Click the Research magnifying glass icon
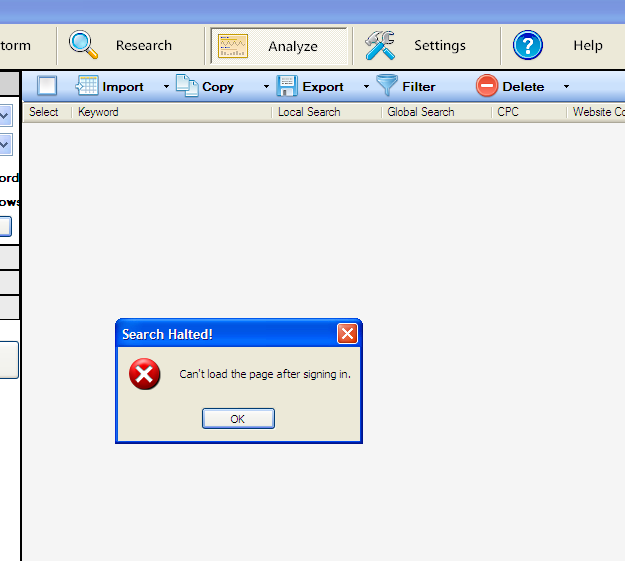Screen dimensions: 625x561 (x=84, y=45)
